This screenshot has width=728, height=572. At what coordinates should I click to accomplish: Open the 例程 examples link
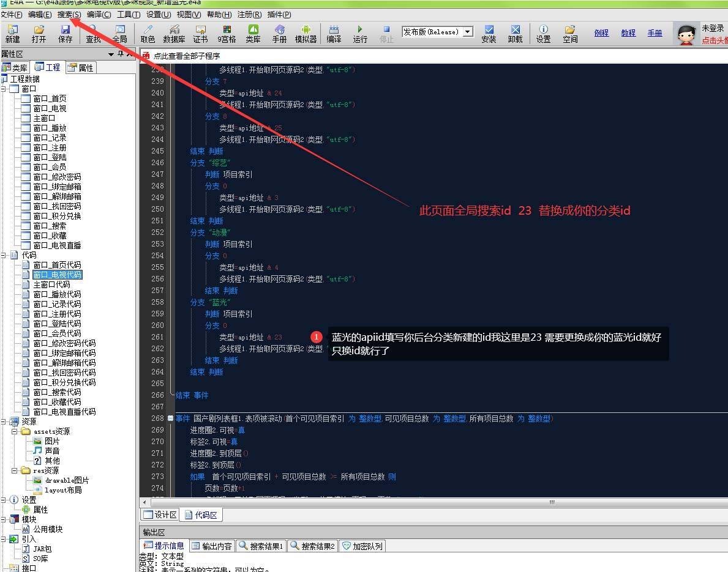[601, 33]
